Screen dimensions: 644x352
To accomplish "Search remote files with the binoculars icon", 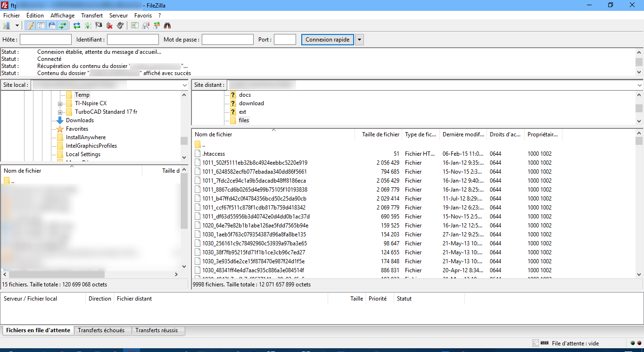I will pyautogui.click(x=167, y=25).
